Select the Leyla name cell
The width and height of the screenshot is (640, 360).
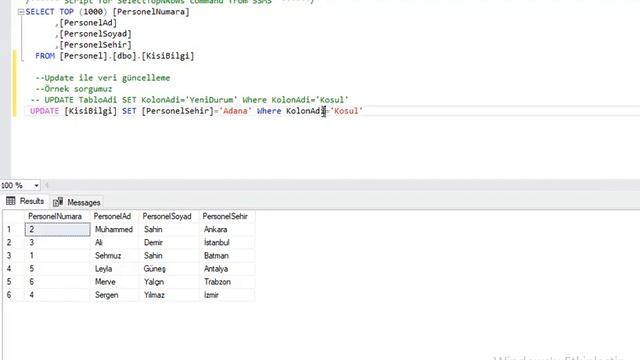(x=114, y=269)
